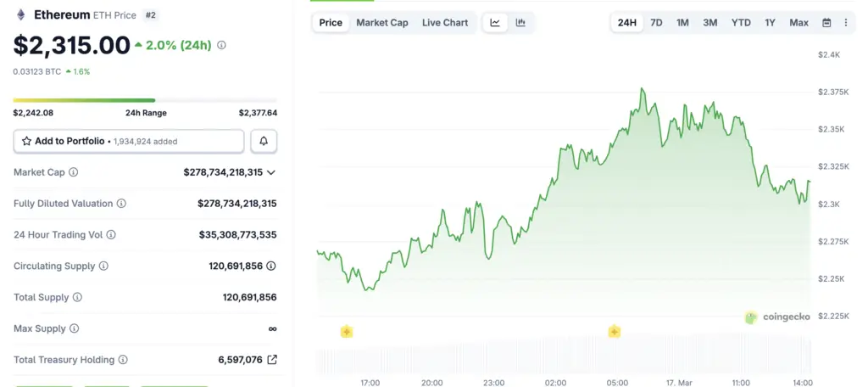Open the calendar date range picker

(826, 23)
